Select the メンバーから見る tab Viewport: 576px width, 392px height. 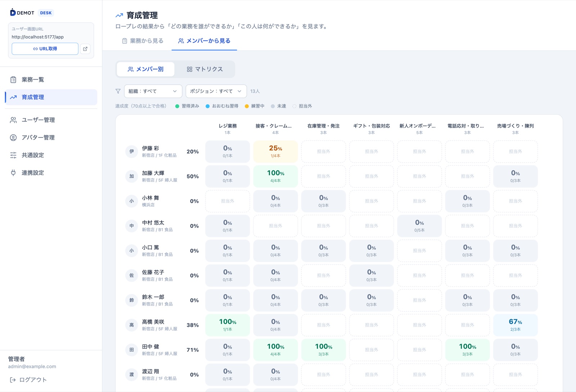click(x=204, y=41)
